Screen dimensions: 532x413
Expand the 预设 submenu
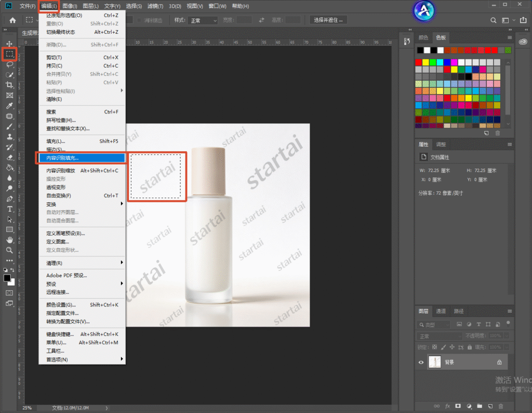[x=82, y=284]
